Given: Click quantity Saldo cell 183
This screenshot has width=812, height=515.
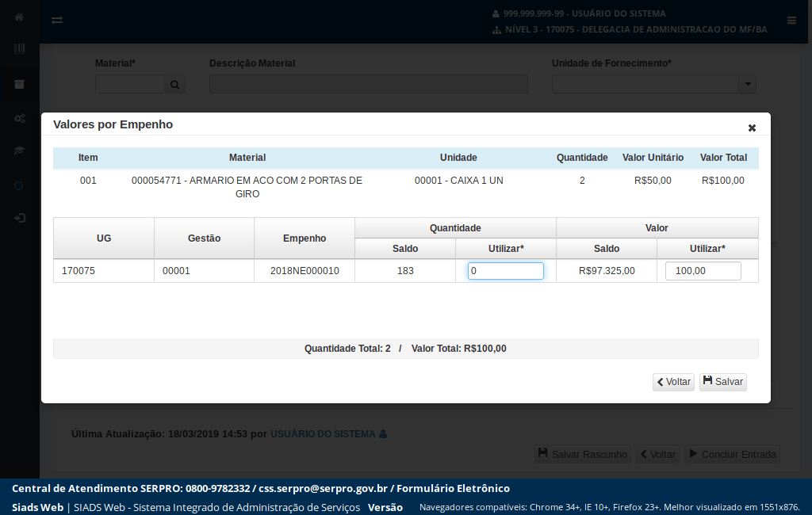Looking at the screenshot, I should [x=405, y=271].
